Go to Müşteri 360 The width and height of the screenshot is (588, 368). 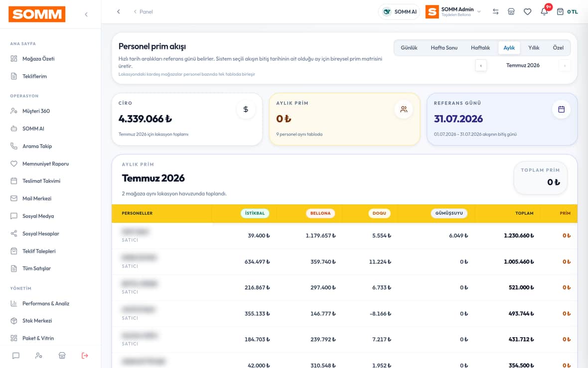(x=36, y=111)
